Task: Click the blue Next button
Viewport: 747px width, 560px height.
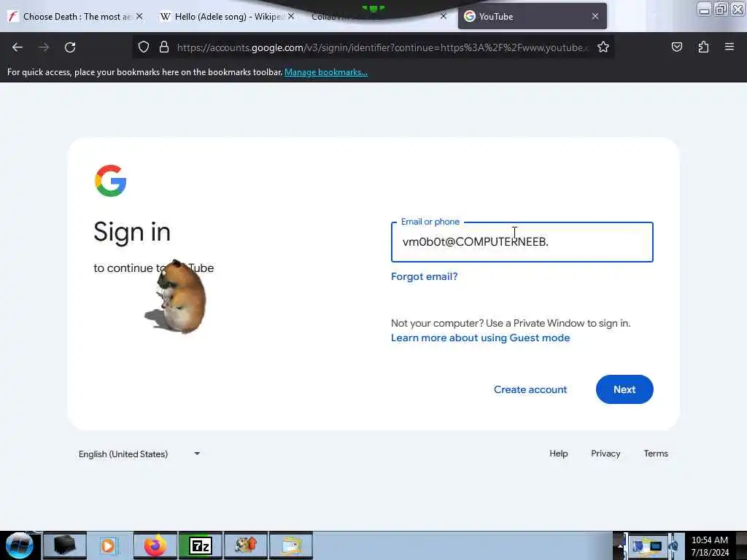Action: [x=624, y=389]
